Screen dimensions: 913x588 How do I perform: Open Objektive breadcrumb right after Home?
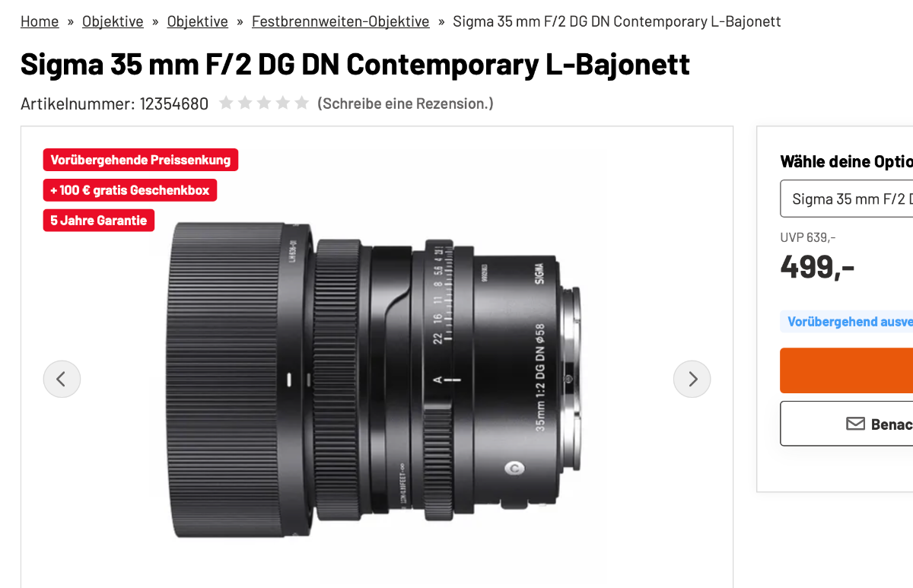pyautogui.click(x=113, y=21)
